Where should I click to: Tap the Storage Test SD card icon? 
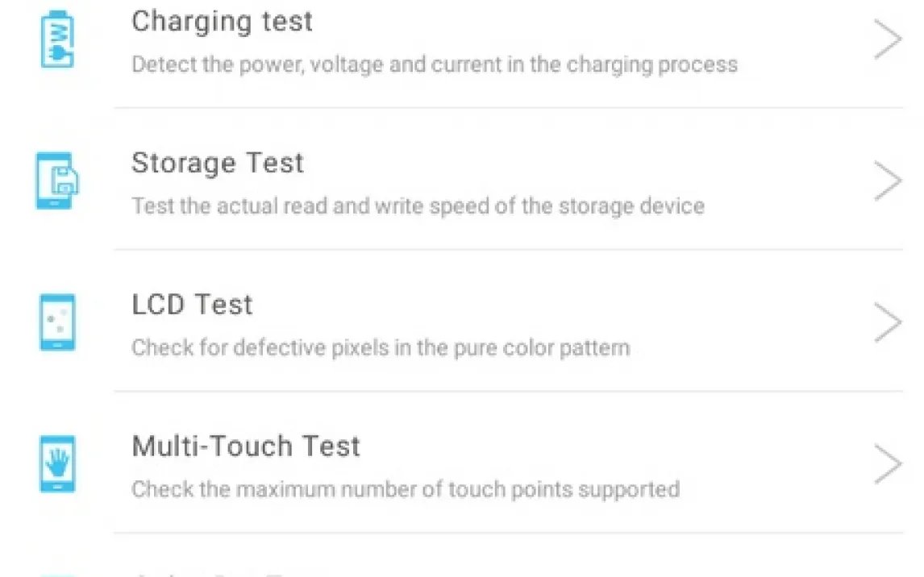pos(57,181)
